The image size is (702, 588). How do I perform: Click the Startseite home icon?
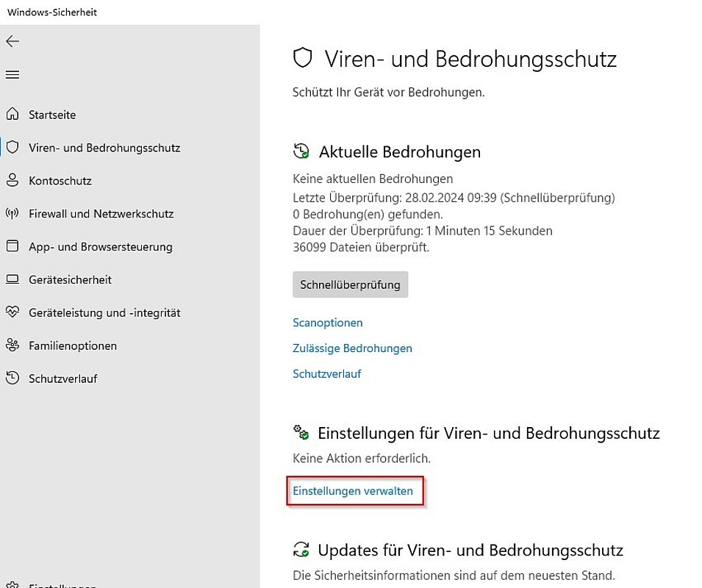(12, 114)
